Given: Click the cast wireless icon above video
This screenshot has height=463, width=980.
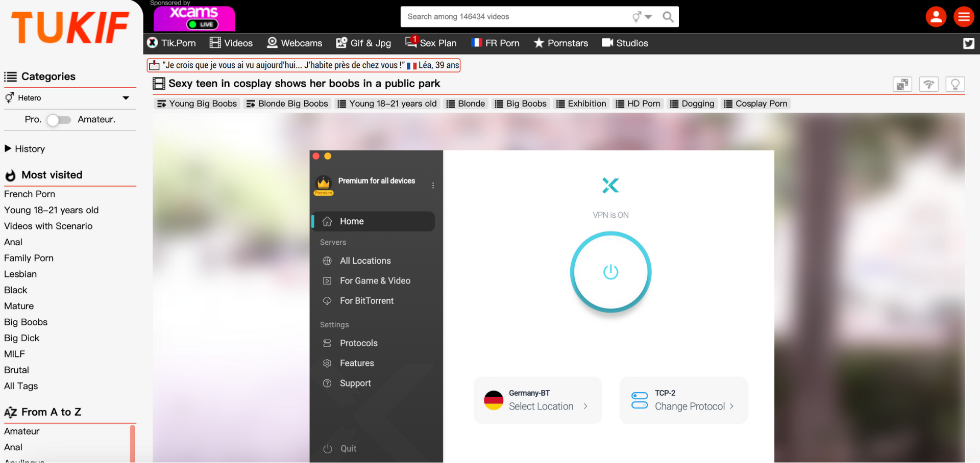Looking at the screenshot, I should coord(929,84).
